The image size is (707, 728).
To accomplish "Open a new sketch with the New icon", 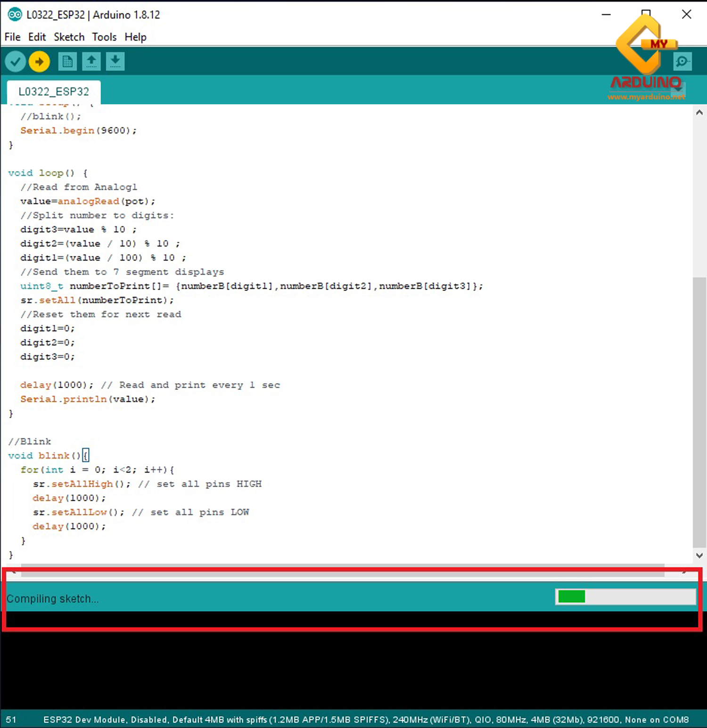I will tap(67, 61).
